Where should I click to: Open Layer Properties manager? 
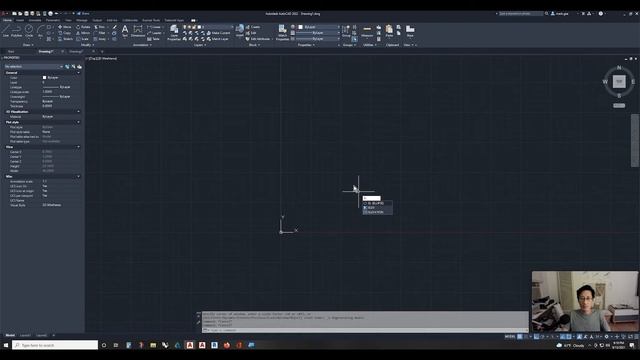[x=174, y=32]
